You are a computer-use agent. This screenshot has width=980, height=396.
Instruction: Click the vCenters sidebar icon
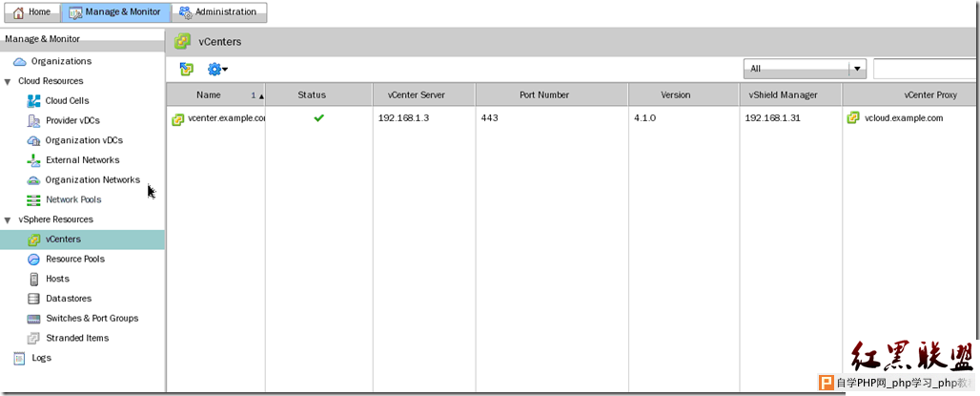tap(33, 240)
